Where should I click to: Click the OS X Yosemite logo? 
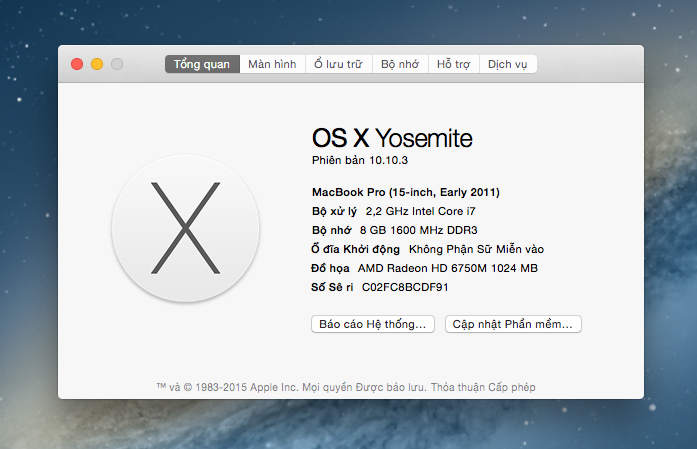click(x=185, y=228)
